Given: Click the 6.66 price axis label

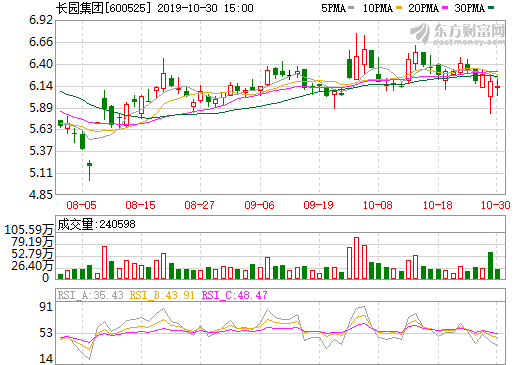Looking at the screenshot, I should (x=41, y=42).
